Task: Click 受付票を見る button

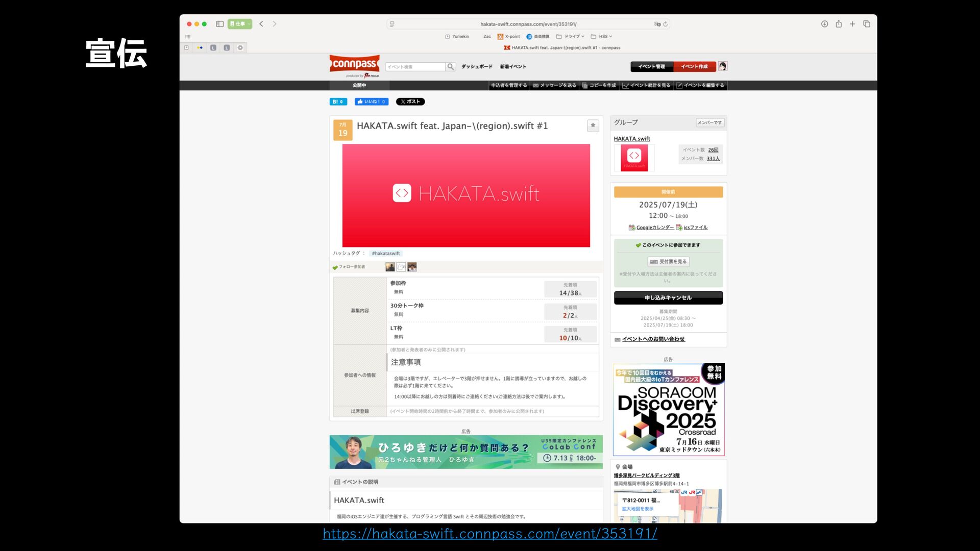Action: pos(668,262)
